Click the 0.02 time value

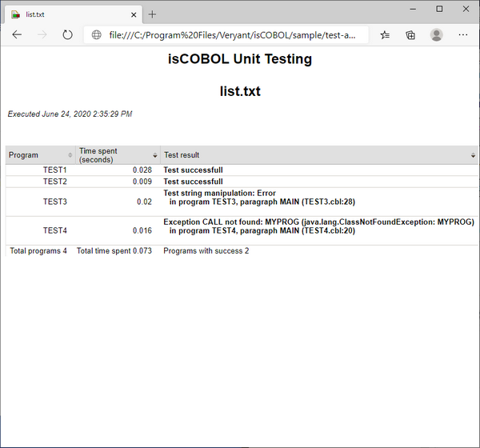144,202
